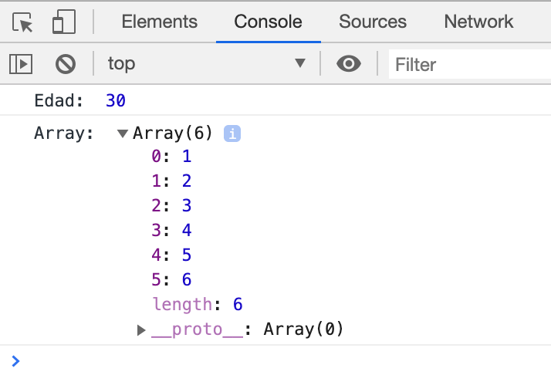Collapse the Array(6) tree
551x392 pixels.
pyautogui.click(x=122, y=133)
